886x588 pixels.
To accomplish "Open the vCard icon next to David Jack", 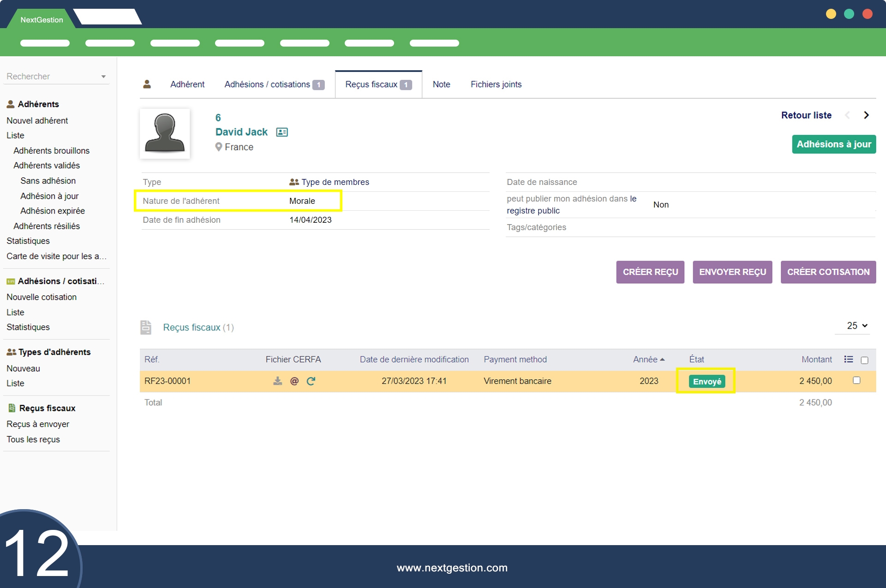I will (282, 132).
